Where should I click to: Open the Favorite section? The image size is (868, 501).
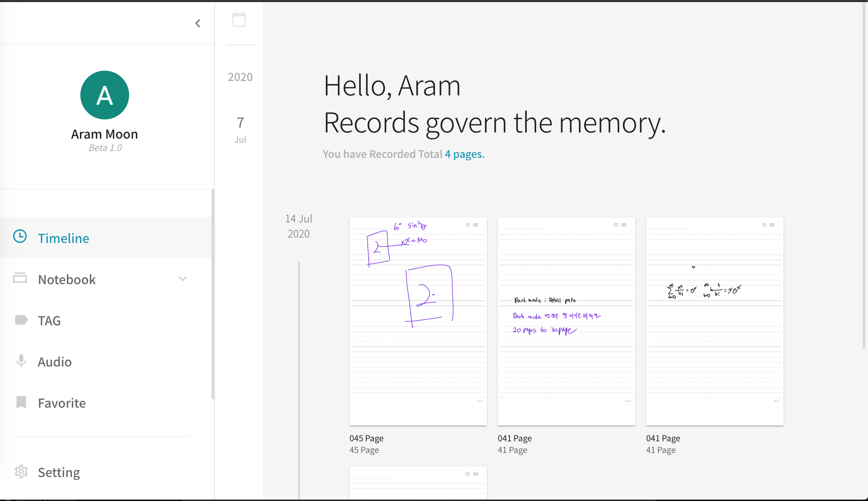106,403
